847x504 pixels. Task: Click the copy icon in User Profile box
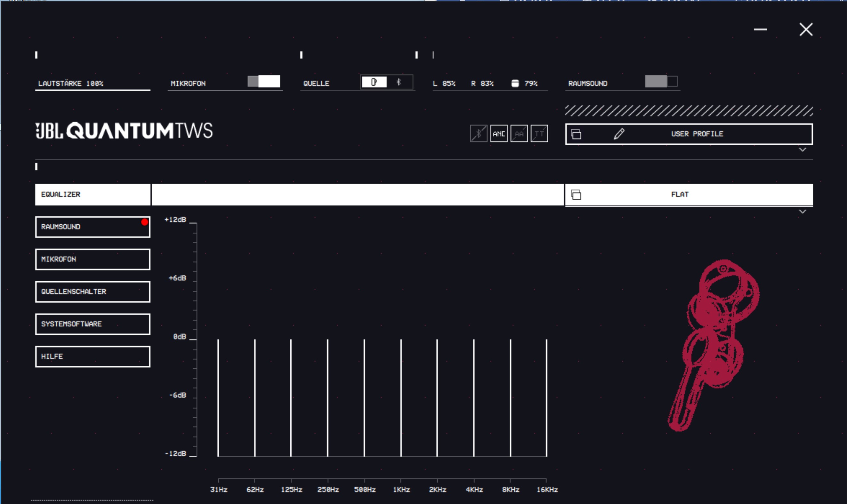(576, 134)
